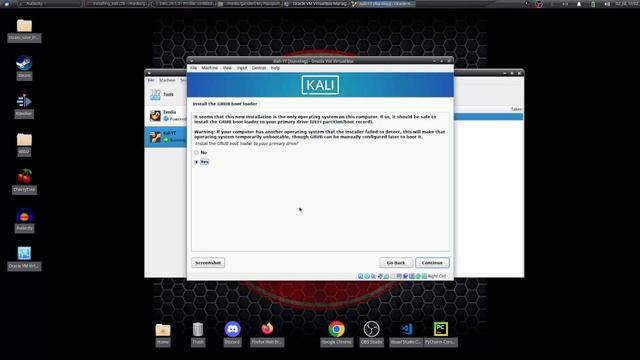Open the Steam_save folder on desktop
The image size is (640, 360).
24,30
